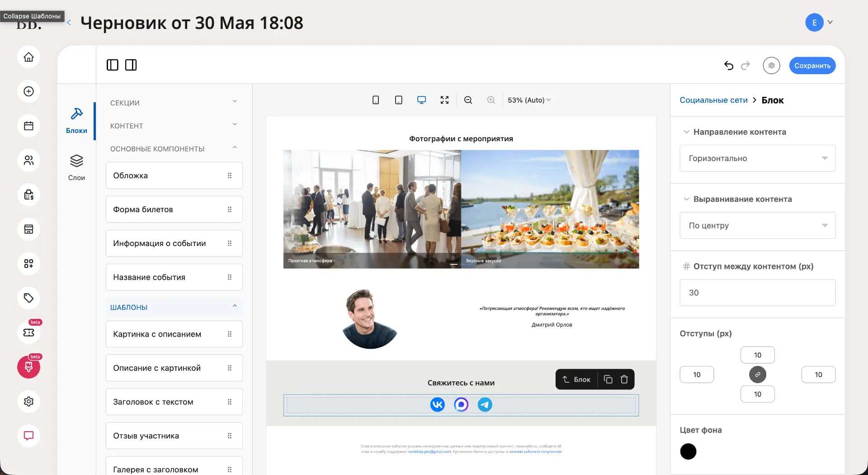Click the plus circle create icon

28,91
